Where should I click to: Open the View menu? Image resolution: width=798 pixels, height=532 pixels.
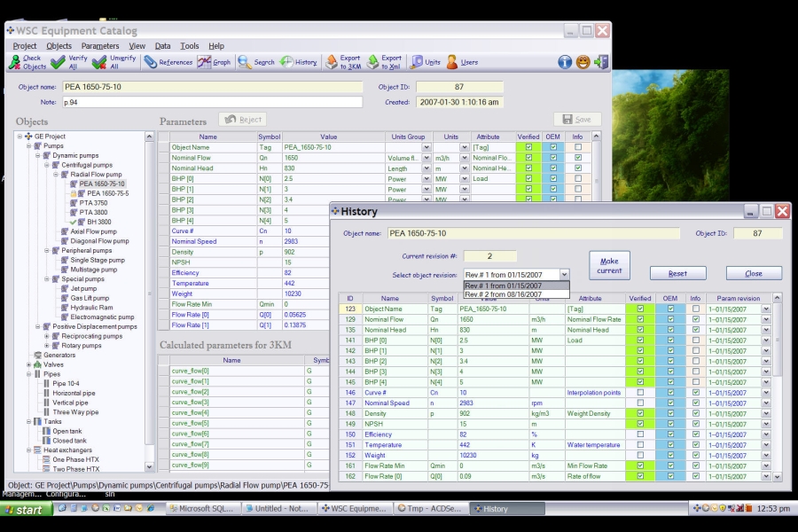(x=137, y=46)
